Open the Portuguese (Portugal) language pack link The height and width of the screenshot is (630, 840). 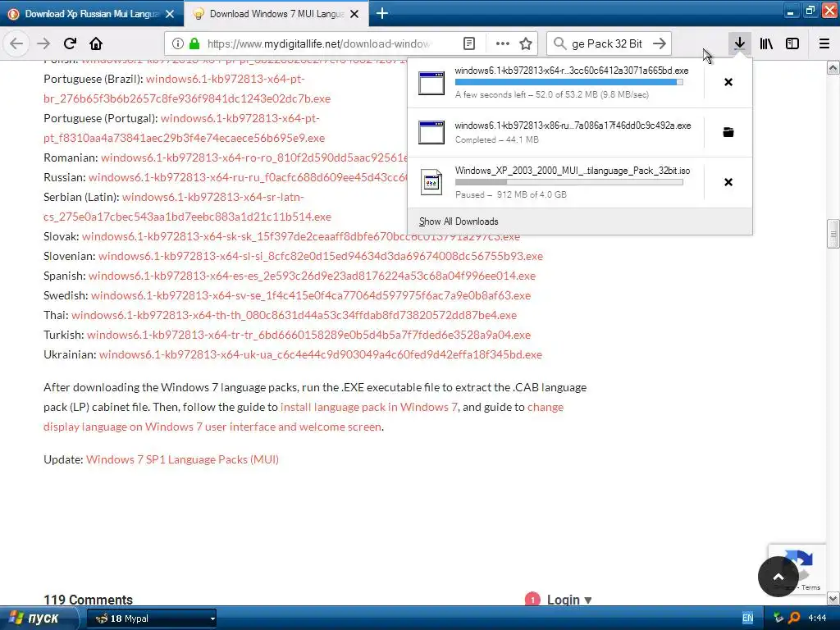point(185,128)
